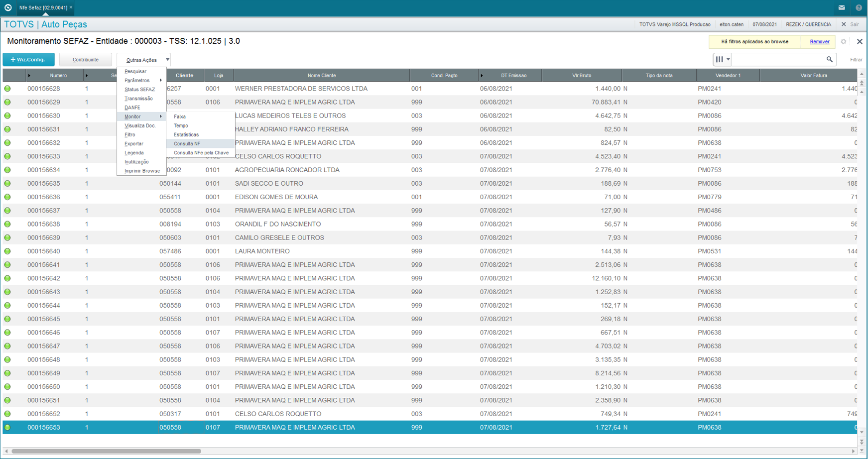Select Status SEFAZ from the menu
868x459 pixels.
click(142, 90)
